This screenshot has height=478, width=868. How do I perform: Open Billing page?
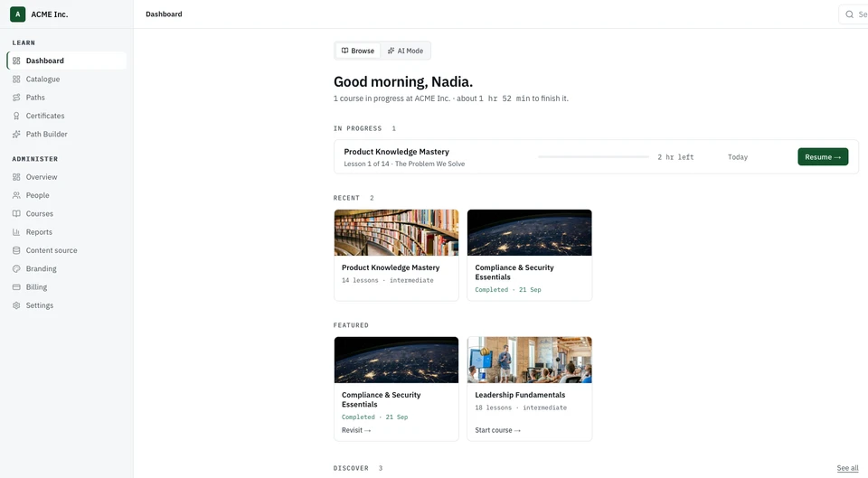66,286
